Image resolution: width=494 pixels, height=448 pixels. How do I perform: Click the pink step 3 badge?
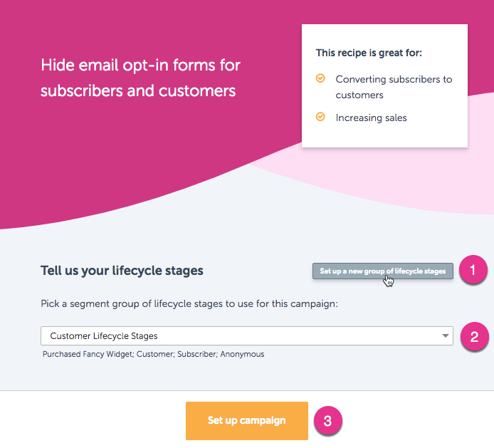pos(327,420)
